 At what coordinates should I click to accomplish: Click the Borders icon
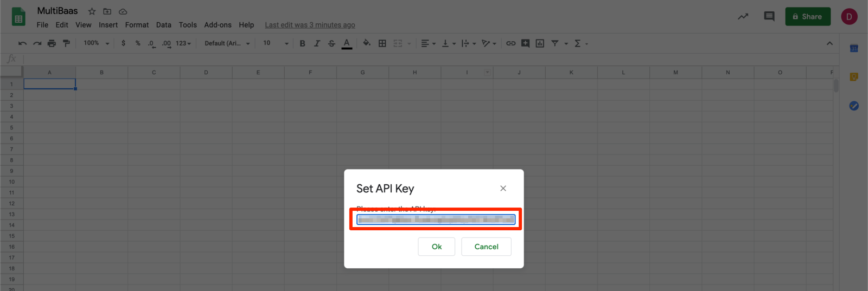coord(382,43)
